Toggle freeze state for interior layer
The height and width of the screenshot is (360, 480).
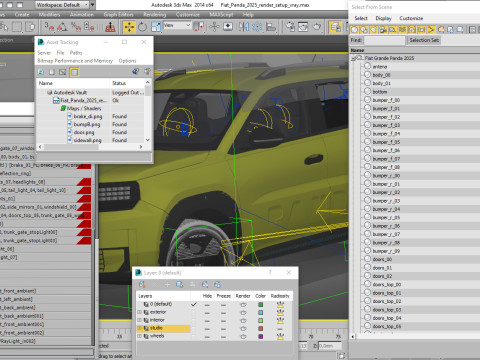tap(223, 320)
